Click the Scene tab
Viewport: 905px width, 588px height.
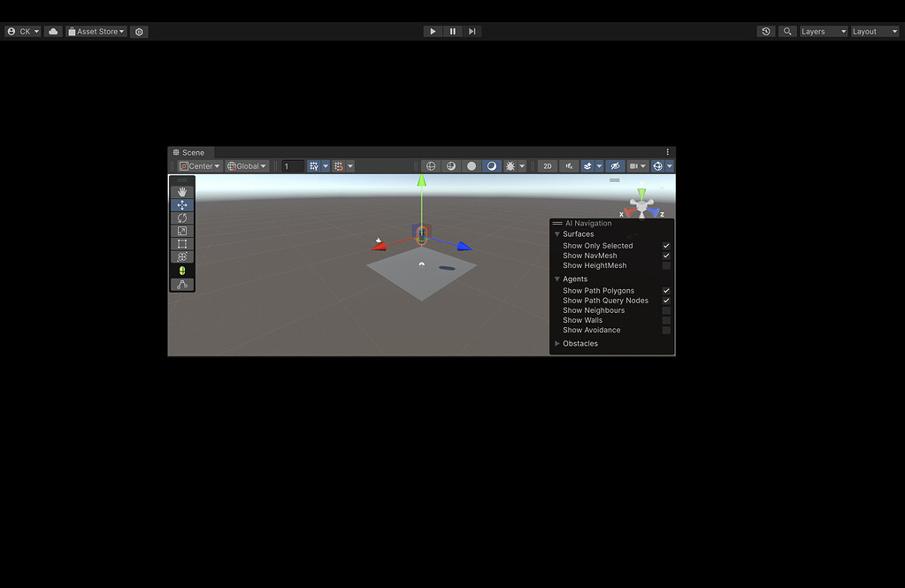[x=191, y=152]
